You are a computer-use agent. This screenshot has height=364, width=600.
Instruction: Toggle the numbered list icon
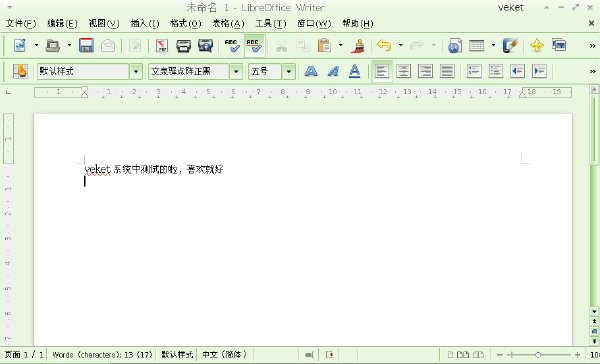tap(474, 71)
